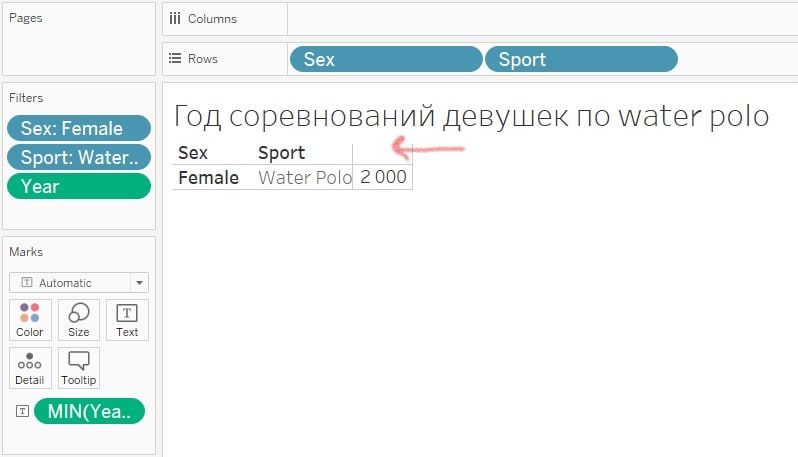Click the Sport column header
The height and width of the screenshot is (457, 798).
(x=281, y=153)
